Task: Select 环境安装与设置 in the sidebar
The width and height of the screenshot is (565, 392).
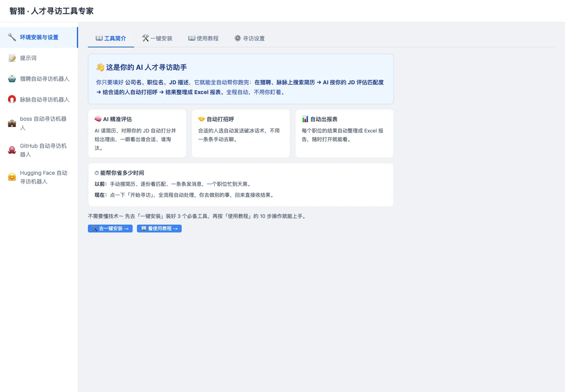Action: 39,37
